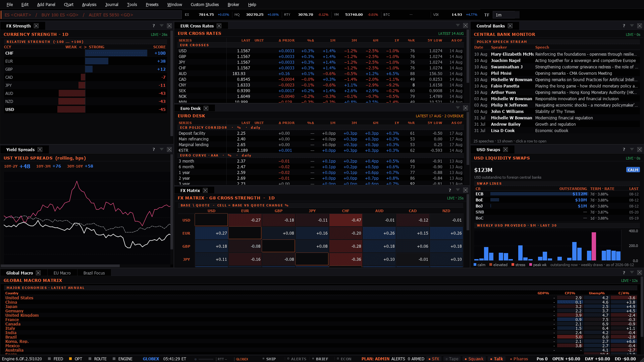Remove the Yield Spreads panel with corner X
Viewport: 644px width, 362px height.
click(x=169, y=149)
